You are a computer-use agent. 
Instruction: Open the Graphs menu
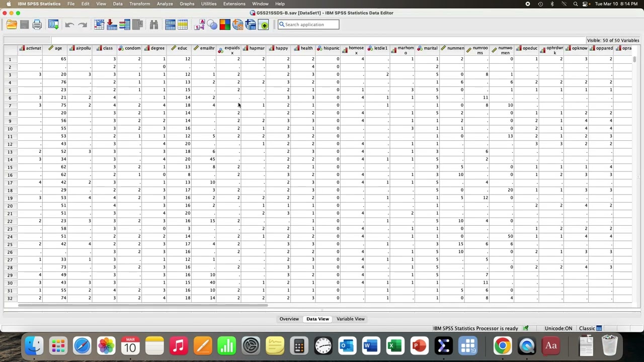pos(187,4)
